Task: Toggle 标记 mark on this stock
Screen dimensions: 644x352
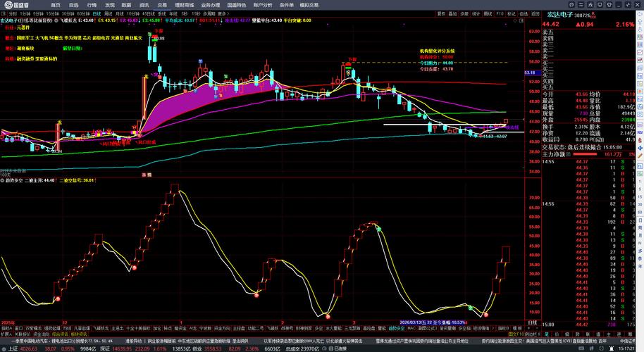Action: click(x=512, y=13)
